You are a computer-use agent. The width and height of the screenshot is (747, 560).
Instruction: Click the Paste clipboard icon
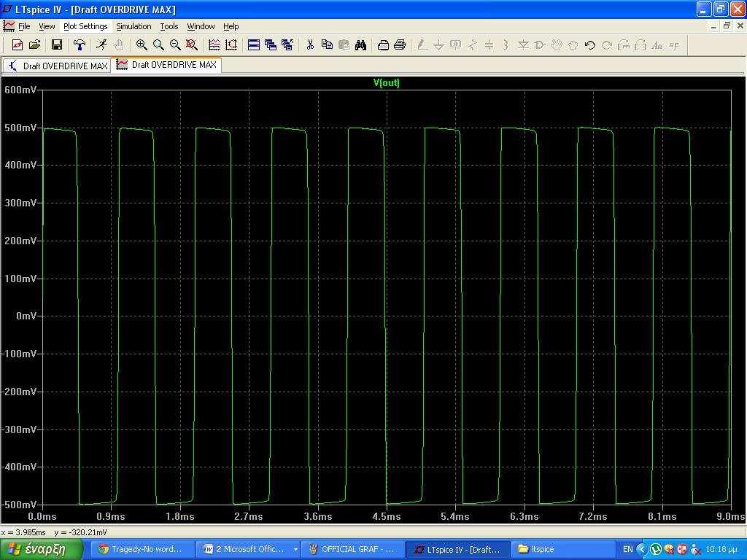coord(344,44)
